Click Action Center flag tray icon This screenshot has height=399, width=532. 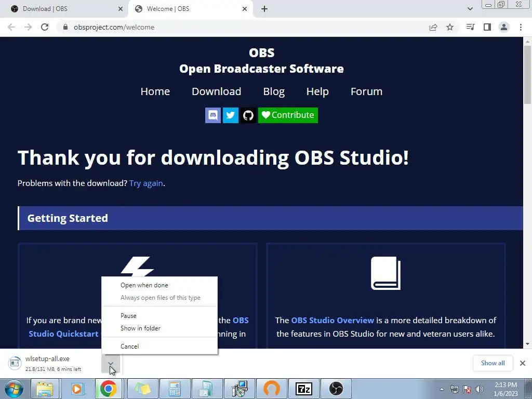click(x=467, y=389)
